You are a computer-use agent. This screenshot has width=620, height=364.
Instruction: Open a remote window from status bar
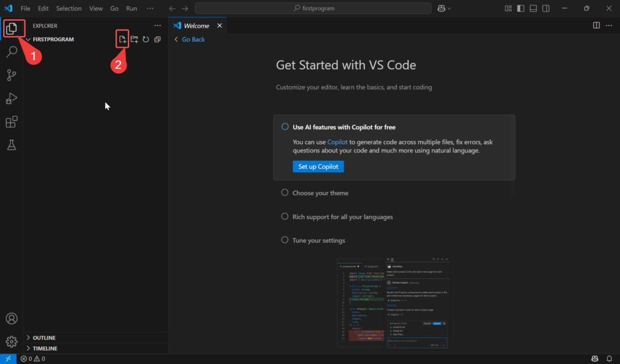8,359
